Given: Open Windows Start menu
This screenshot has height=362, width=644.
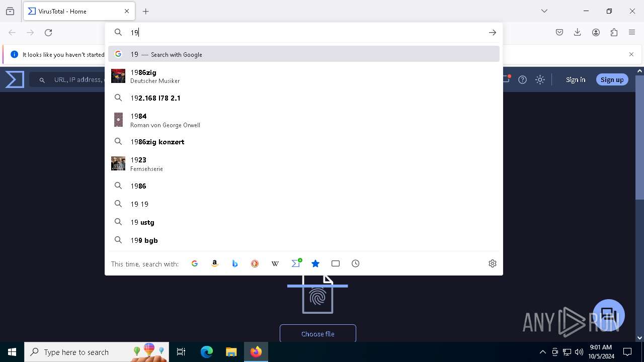Looking at the screenshot, I should 12,352.
